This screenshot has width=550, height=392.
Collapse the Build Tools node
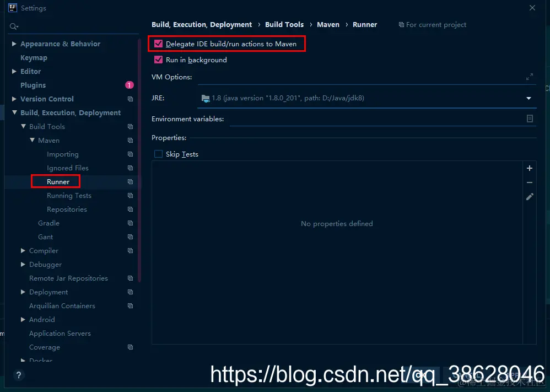pos(23,126)
